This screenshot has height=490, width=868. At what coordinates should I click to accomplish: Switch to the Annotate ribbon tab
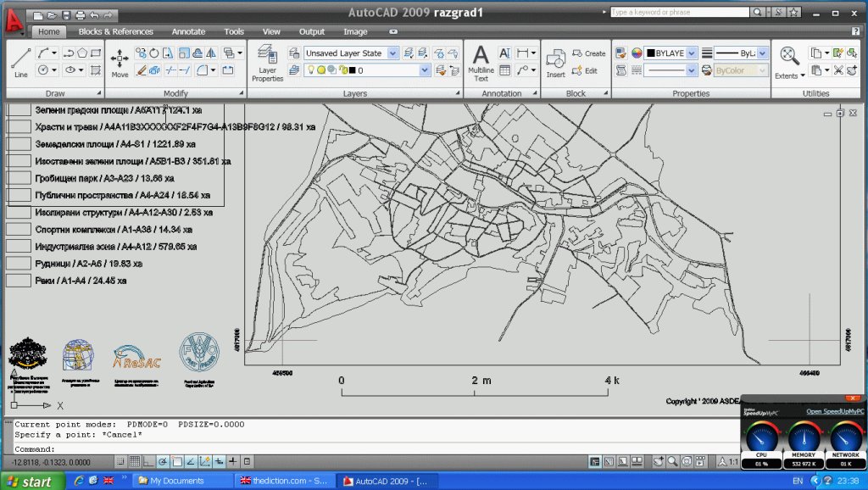[188, 31]
